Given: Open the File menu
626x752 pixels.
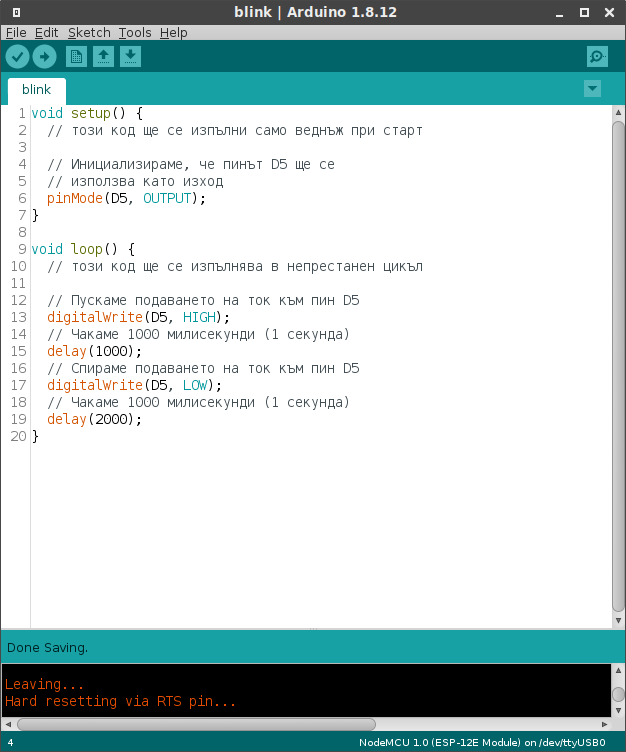Looking at the screenshot, I should click(x=16, y=32).
